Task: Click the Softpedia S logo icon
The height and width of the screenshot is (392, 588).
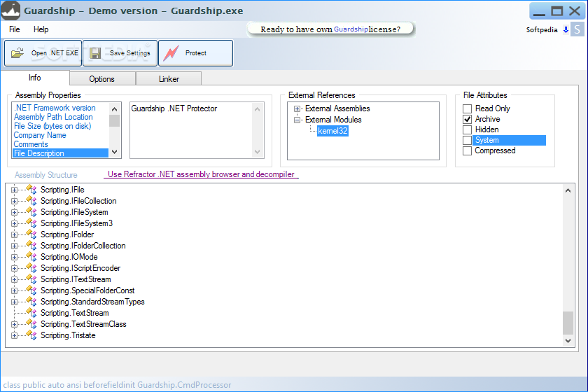Action: pos(577,29)
